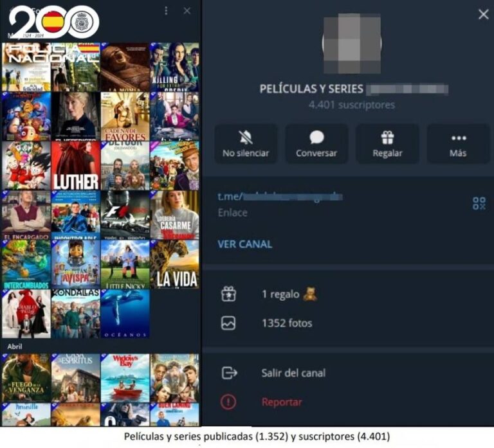Screen dimensions: 494x448
Task: Open the t.me channel link
Action: coord(280,197)
